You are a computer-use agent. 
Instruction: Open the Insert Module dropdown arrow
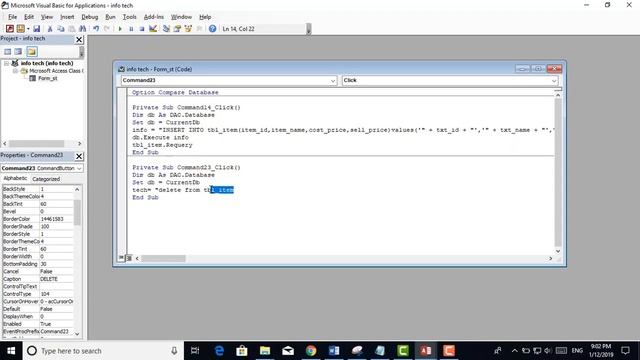coord(28,29)
